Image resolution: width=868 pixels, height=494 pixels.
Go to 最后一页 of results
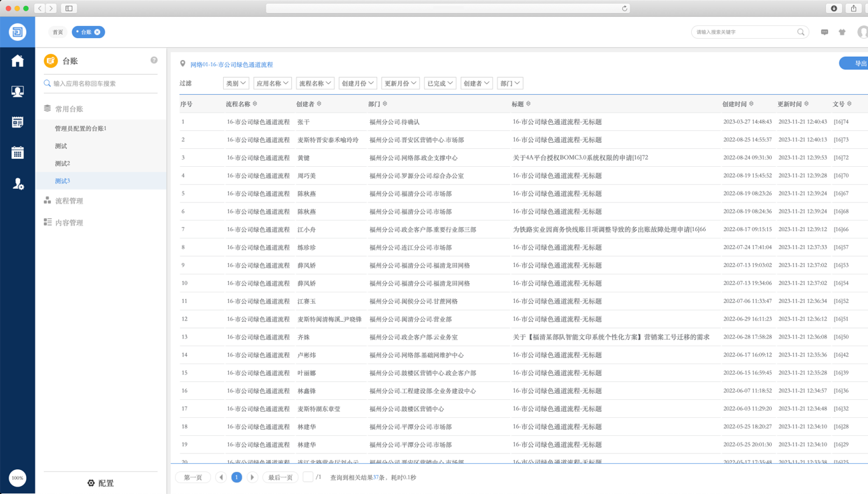tap(280, 477)
